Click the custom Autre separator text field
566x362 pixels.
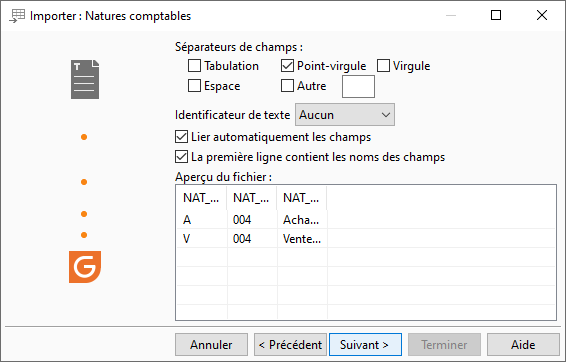click(358, 87)
